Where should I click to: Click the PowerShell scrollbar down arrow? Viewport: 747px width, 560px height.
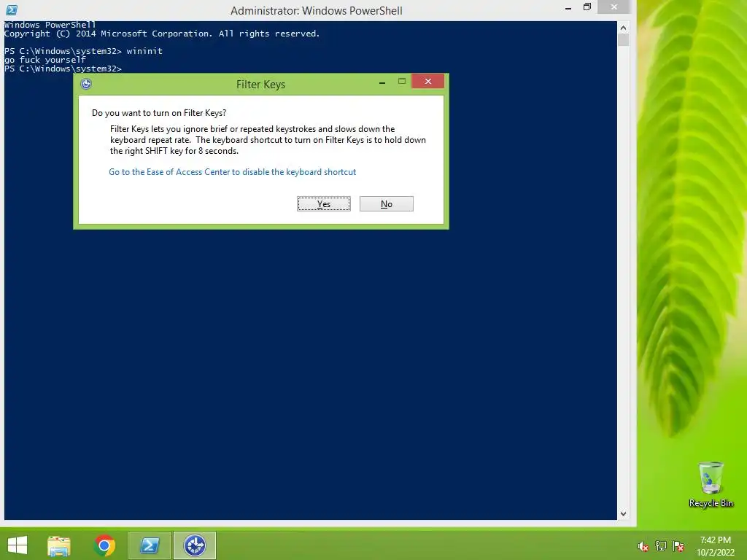[623, 514]
